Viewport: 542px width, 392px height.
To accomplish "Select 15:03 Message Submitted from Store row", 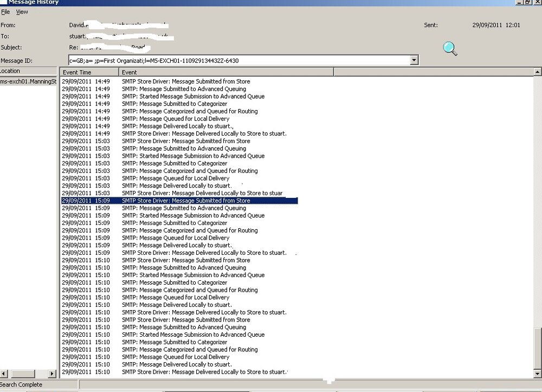I will 156,141.
